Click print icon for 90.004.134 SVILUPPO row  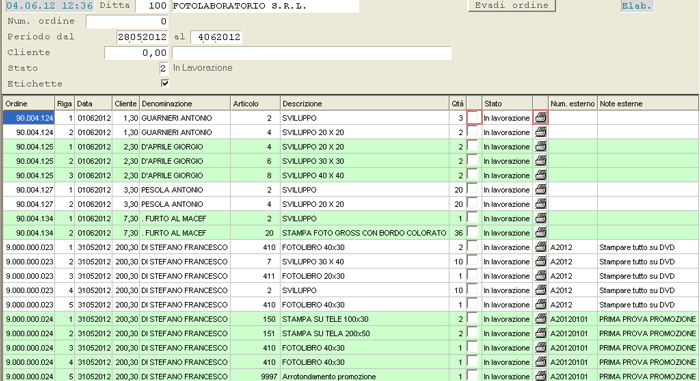point(541,218)
